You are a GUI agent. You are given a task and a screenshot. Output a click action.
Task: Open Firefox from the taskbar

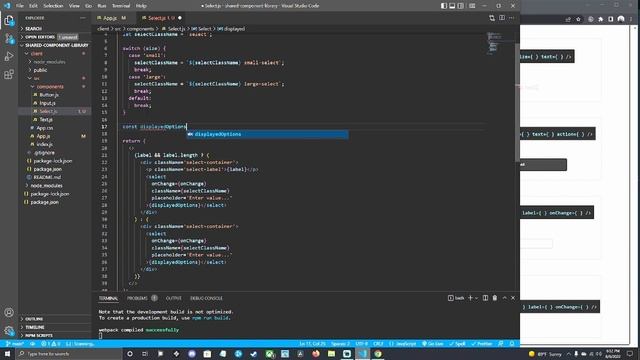click(316, 354)
